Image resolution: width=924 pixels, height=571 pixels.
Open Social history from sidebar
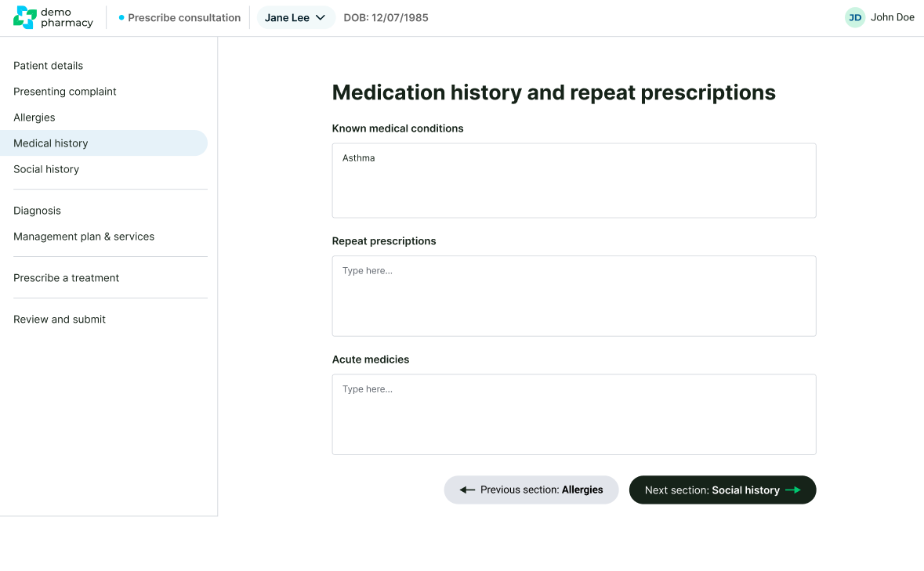click(46, 169)
